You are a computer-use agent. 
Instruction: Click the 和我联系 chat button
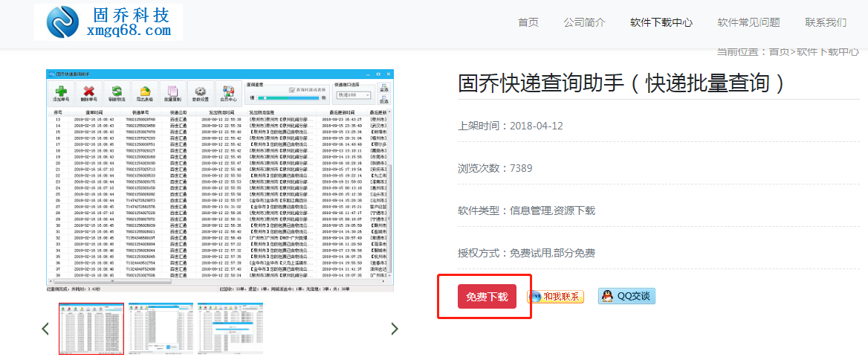point(555,296)
